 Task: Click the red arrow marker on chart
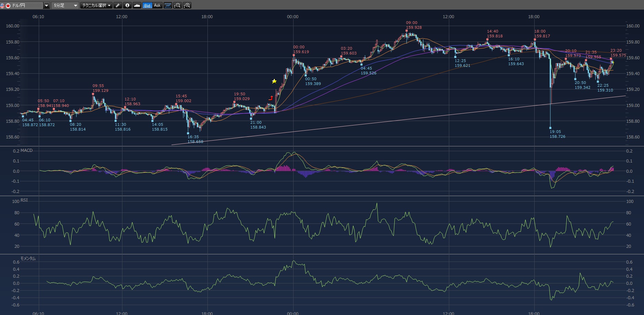pos(271,98)
